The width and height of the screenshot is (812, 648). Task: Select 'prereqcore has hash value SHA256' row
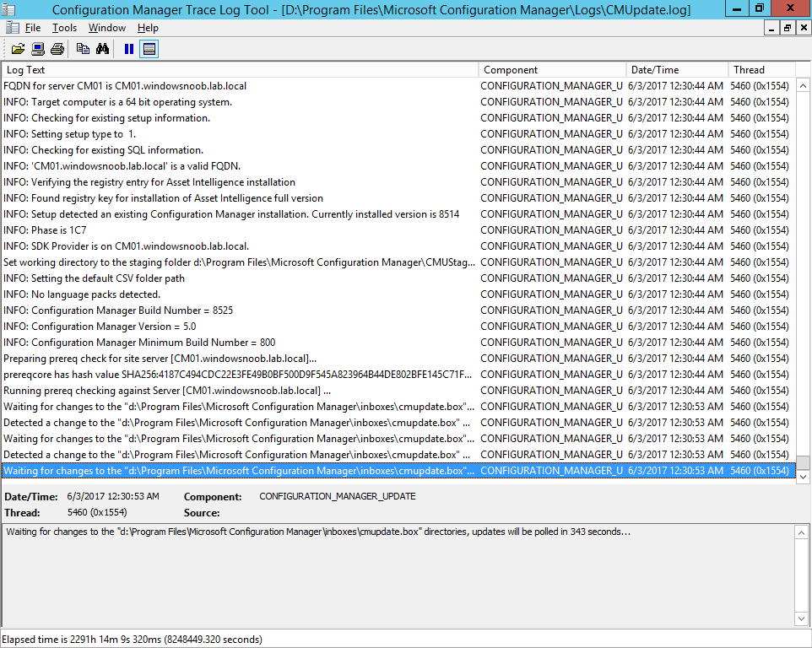(398, 375)
